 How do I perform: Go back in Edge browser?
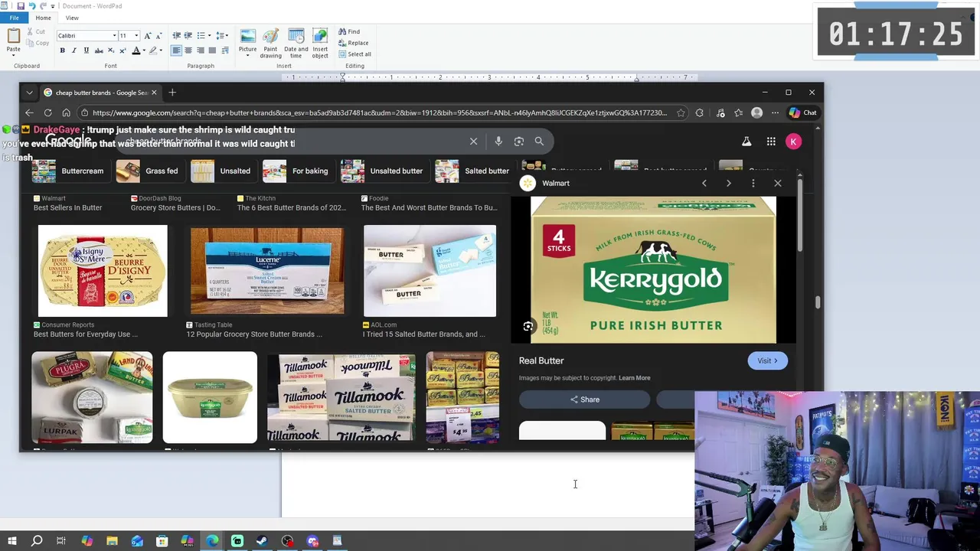coord(29,112)
